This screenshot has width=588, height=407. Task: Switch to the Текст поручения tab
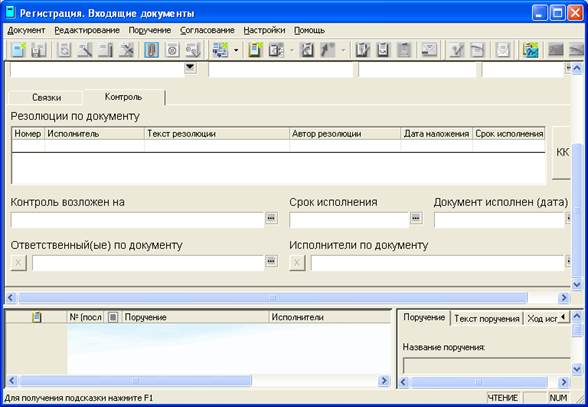pyautogui.click(x=486, y=319)
